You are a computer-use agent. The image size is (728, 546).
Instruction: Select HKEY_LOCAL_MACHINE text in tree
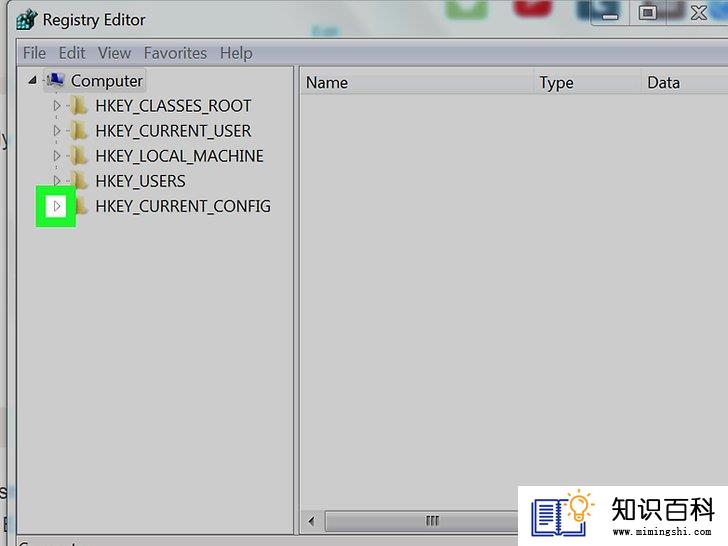[x=179, y=156]
